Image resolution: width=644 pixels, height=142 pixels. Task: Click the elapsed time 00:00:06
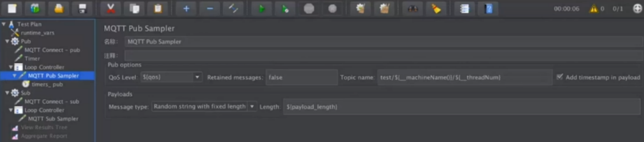click(566, 9)
